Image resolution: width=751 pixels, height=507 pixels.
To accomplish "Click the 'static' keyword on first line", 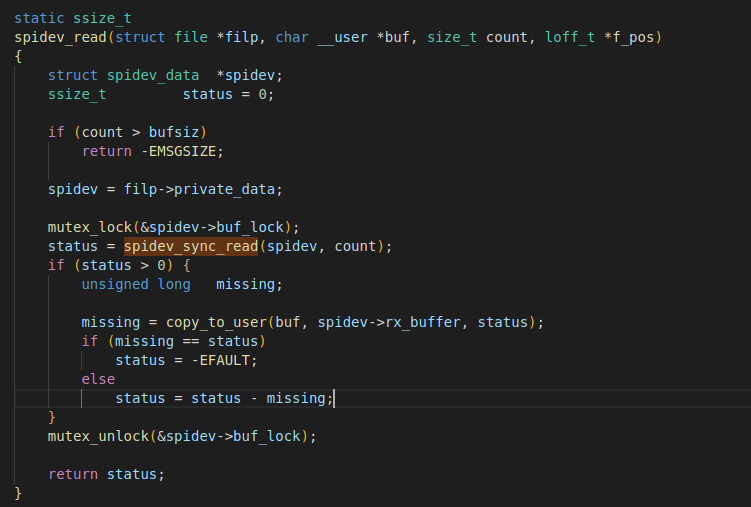I will 39,18.
